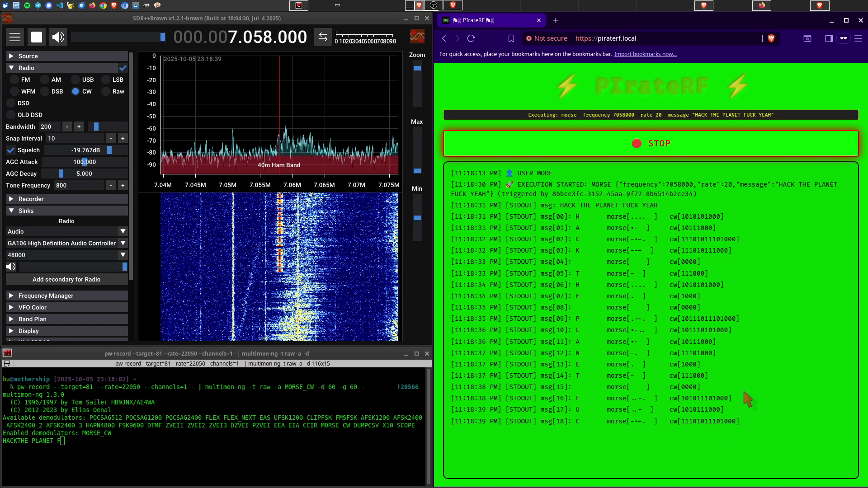Click the Import bookmarks now link

[645, 54]
